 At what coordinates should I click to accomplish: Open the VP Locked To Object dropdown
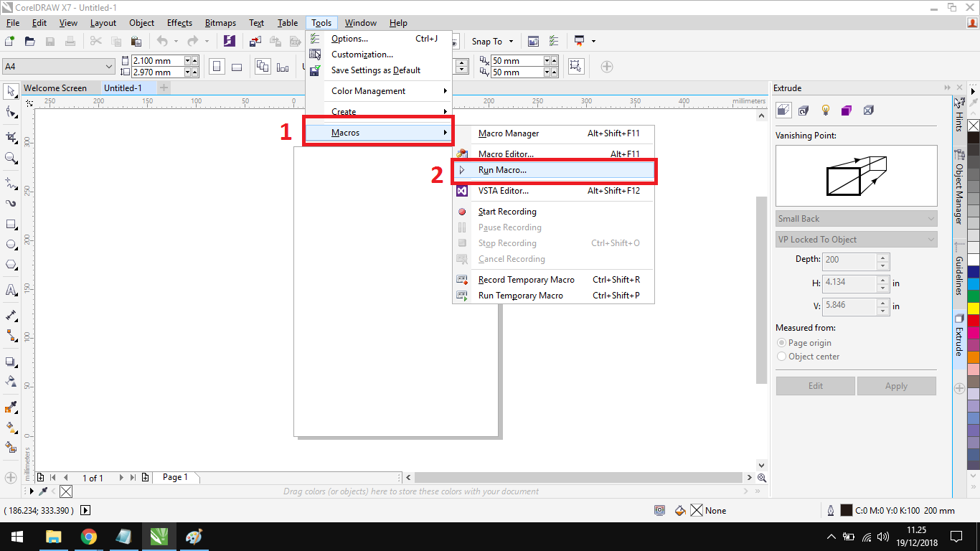(x=857, y=240)
